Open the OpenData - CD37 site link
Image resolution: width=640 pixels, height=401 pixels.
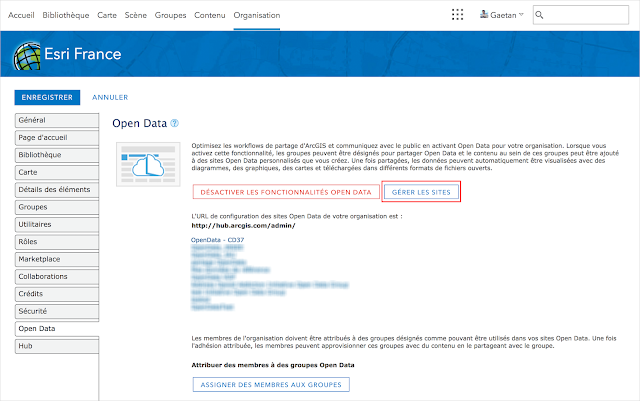[x=218, y=240]
